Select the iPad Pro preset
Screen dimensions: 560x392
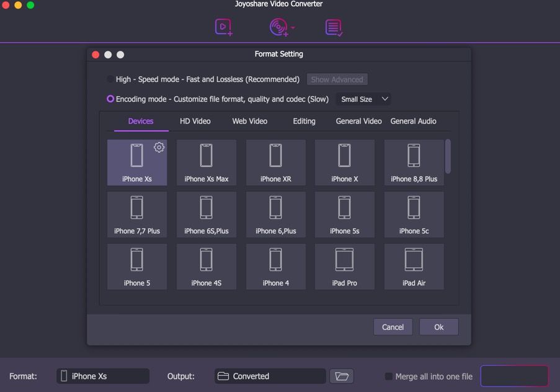[345, 267]
